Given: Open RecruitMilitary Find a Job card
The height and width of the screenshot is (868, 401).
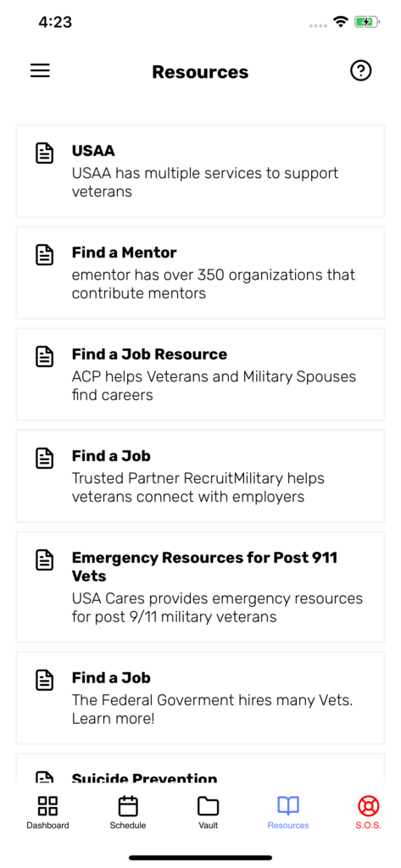Looking at the screenshot, I should point(200,476).
